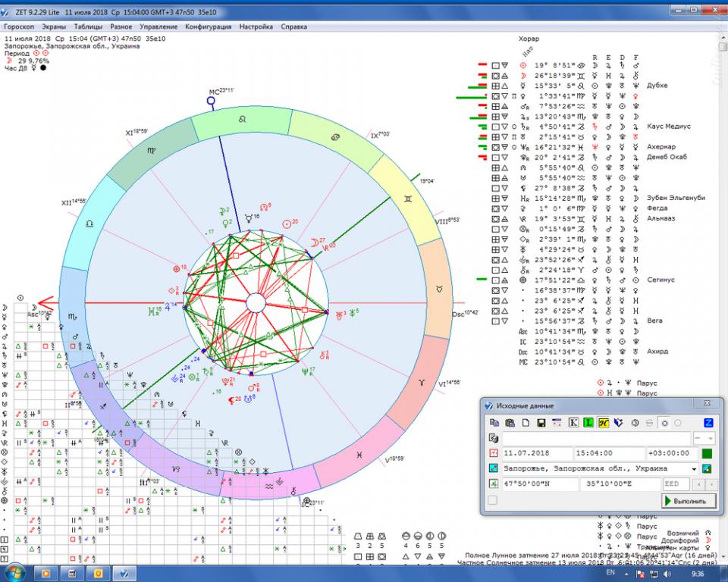Click the clock showing 9:36
The image size is (728, 582).
(698, 574)
